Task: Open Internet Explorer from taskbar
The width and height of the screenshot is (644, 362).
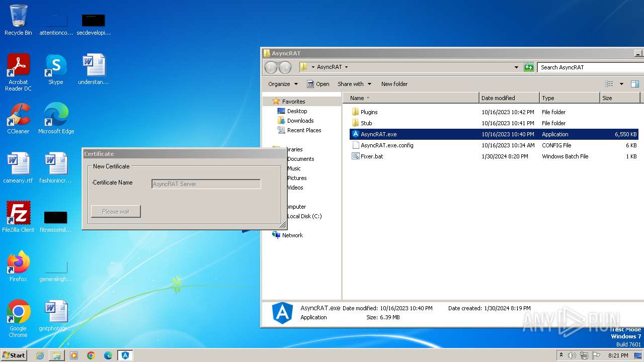Action: click(40, 355)
